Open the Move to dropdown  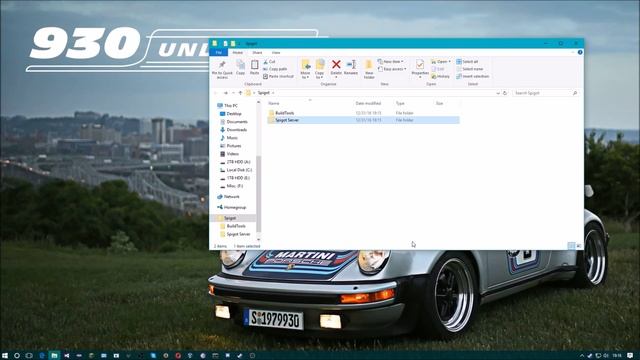click(305, 69)
